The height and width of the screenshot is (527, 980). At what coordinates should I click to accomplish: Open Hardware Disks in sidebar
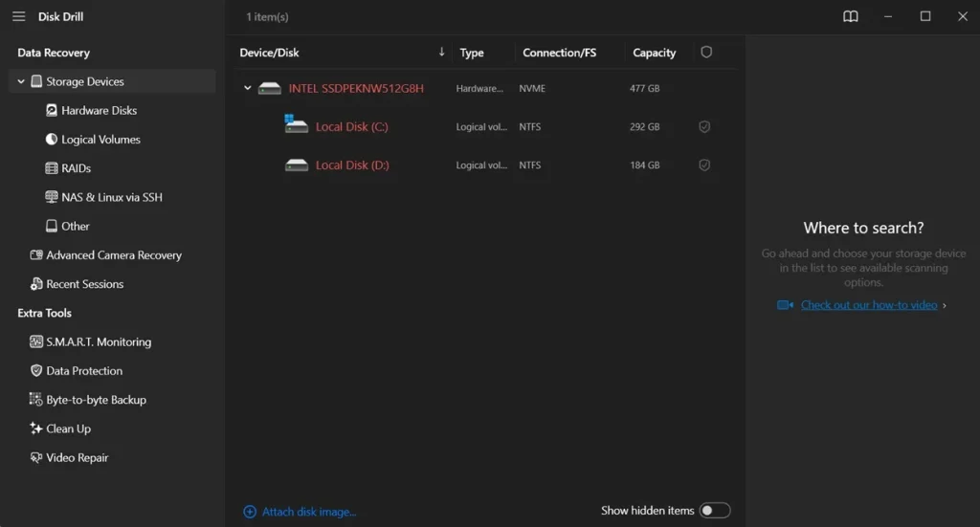coord(99,111)
